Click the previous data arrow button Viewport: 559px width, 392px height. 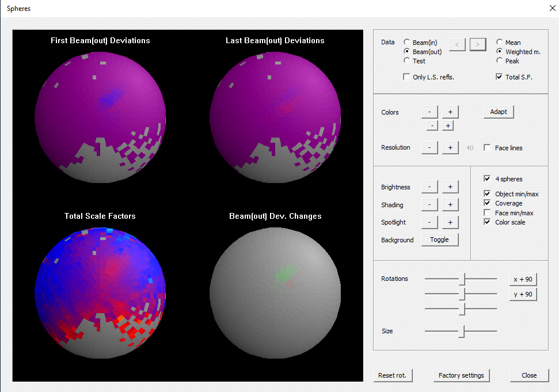(457, 45)
